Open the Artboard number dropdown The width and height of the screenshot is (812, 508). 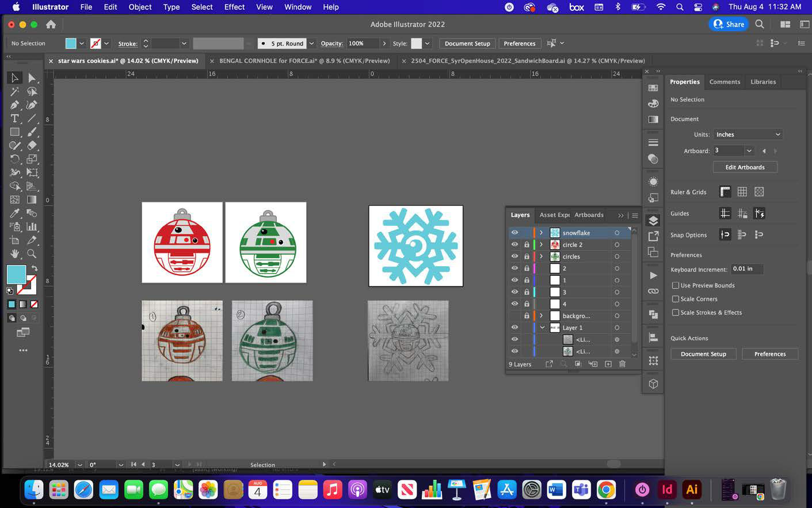point(749,151)
